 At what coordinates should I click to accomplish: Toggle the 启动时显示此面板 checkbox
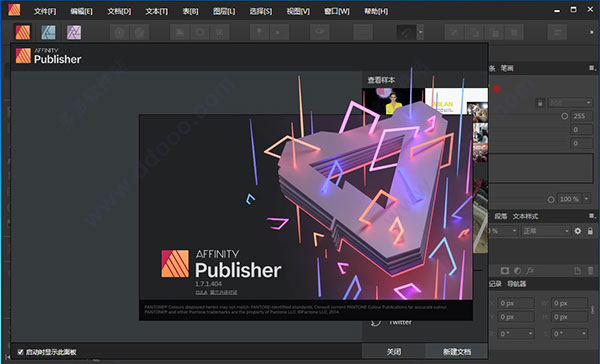point(20,352)
